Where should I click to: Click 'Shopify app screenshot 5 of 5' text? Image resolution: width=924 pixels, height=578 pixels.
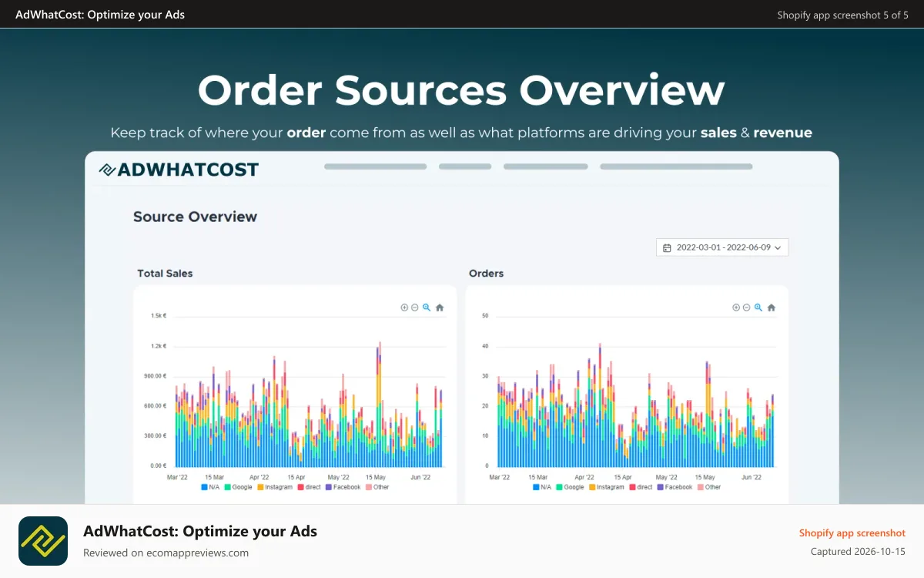[843, 15]
